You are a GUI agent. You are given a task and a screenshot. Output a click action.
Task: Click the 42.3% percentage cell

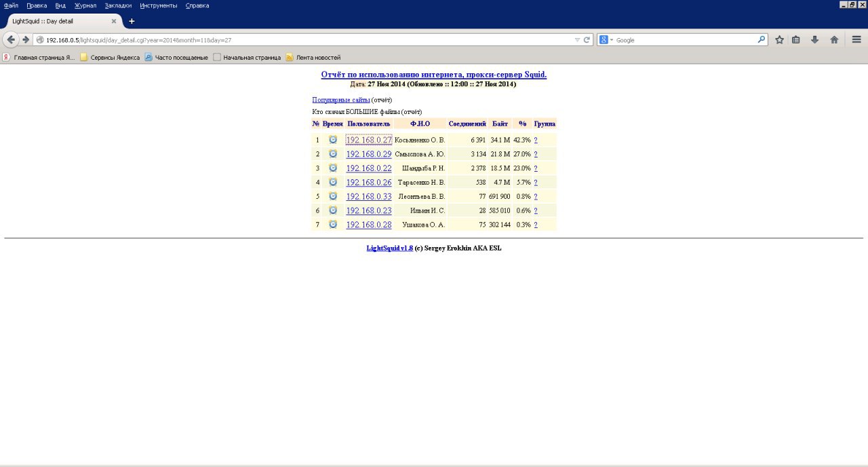point(522,140)
